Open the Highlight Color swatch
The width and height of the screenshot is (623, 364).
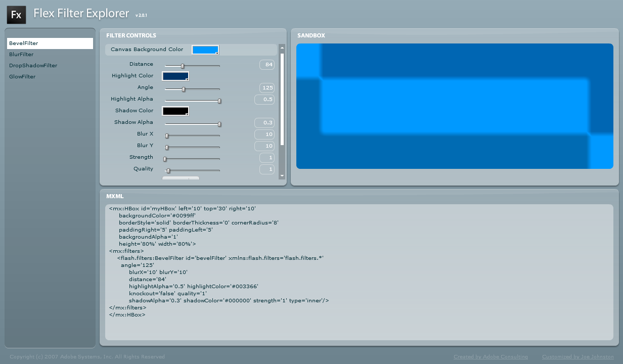click(x=174, y=75)
